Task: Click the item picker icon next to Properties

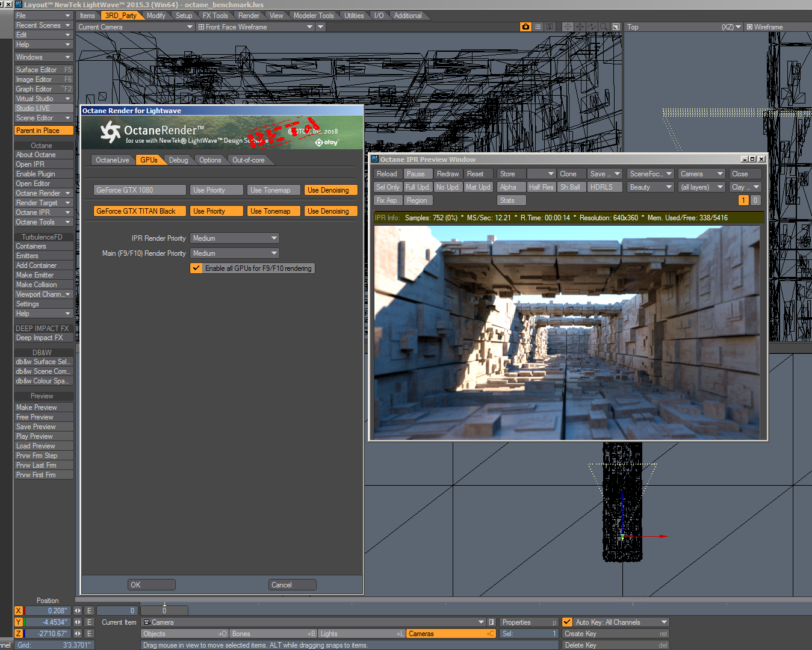Action: click(492, 622)
